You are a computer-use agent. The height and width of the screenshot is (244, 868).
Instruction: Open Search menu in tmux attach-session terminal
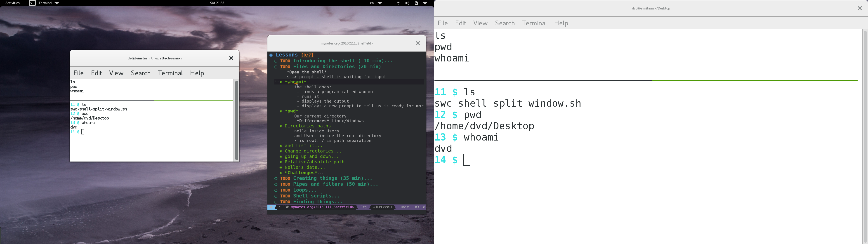click(x=141, y=73)
